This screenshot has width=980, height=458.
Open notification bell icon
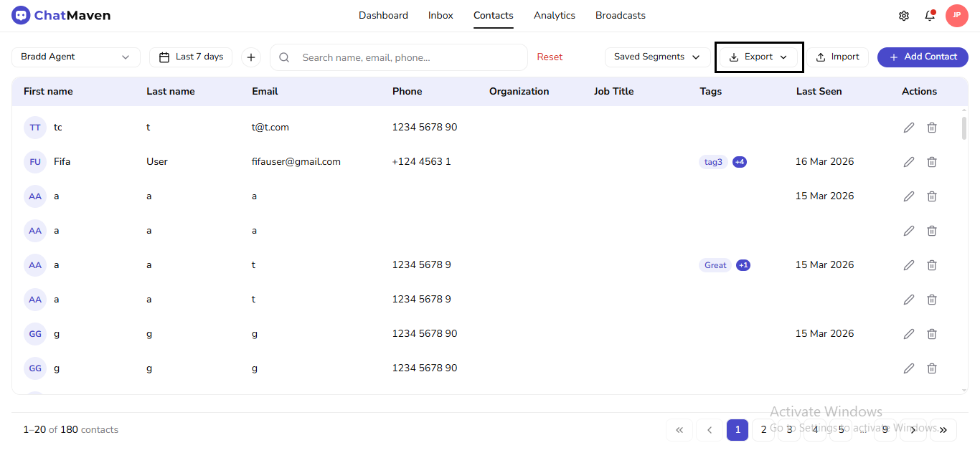(930, 15)
